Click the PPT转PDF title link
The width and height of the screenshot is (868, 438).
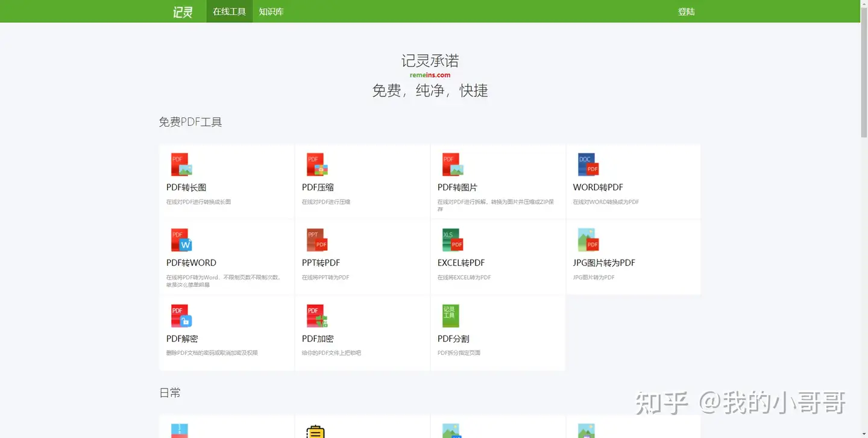321,263
